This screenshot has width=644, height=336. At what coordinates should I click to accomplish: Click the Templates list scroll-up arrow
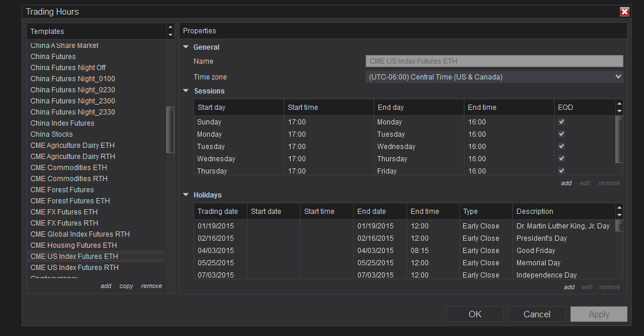(x=170, y=27)
